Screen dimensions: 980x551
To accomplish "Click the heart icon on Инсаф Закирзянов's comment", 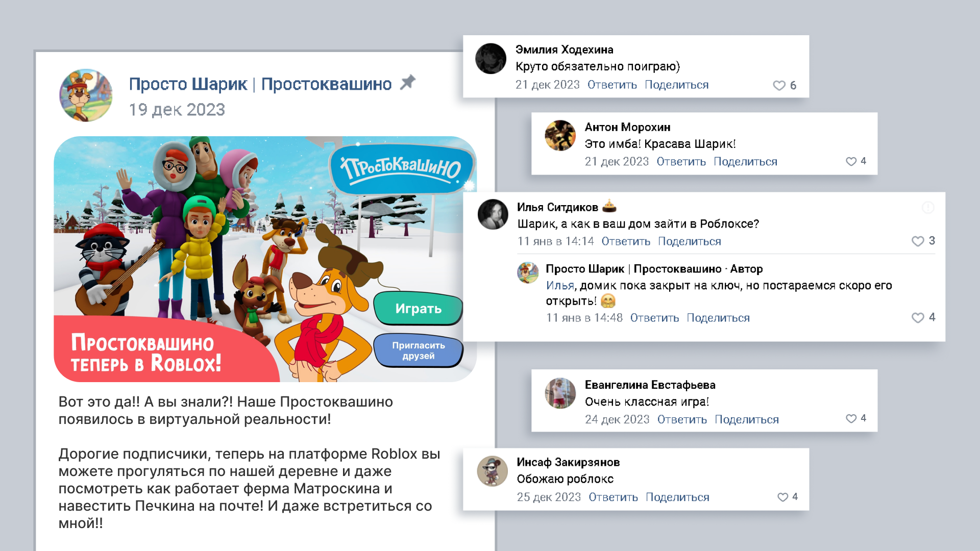I will [782, 497].
